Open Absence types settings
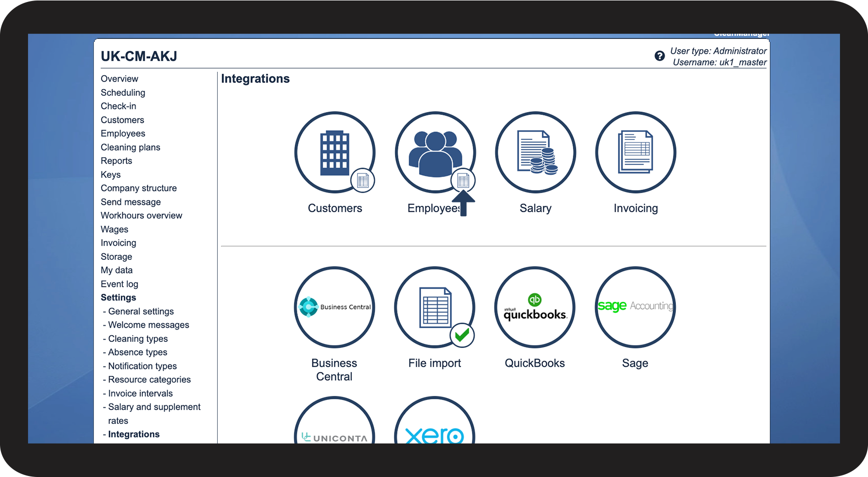This screenshot has width=868, height=477. coord(138,352)
